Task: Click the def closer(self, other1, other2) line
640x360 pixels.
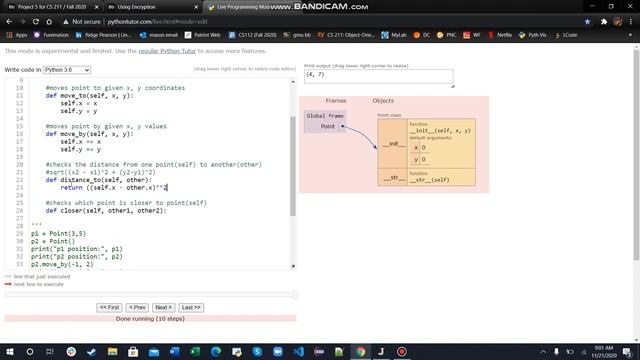Action: [106, 211]
